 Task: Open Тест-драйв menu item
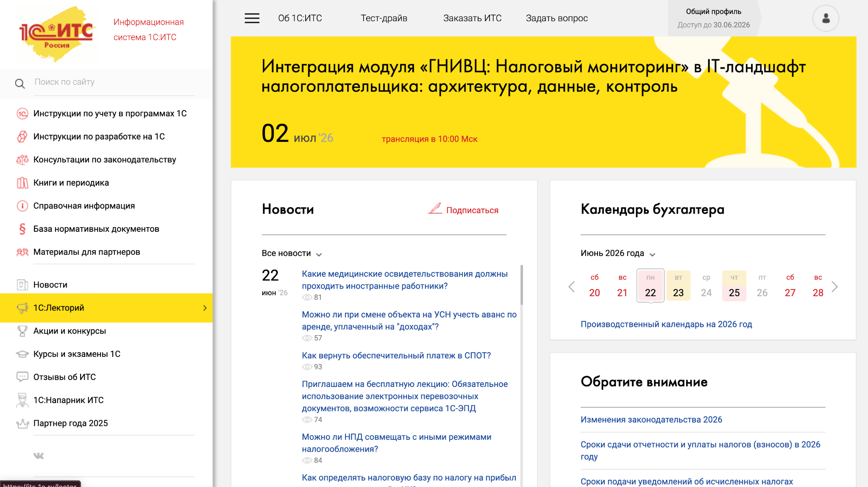(x=384, y=18)
